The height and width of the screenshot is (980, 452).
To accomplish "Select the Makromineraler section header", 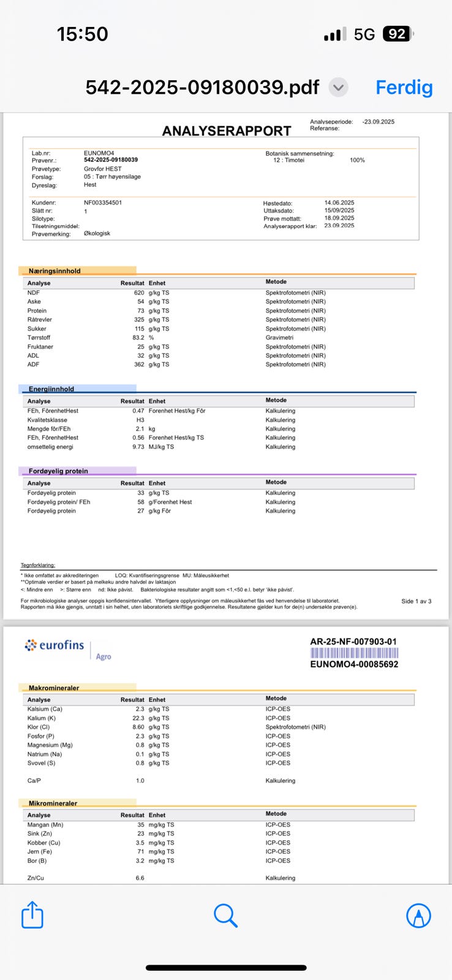I will click(x=54, y=688).
